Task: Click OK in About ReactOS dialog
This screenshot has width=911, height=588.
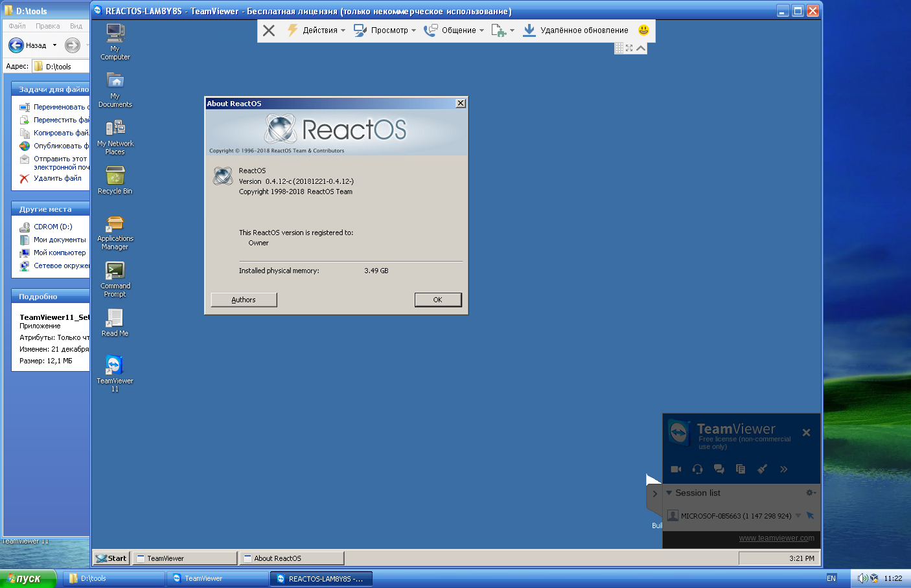Action: tap(438, 300)
